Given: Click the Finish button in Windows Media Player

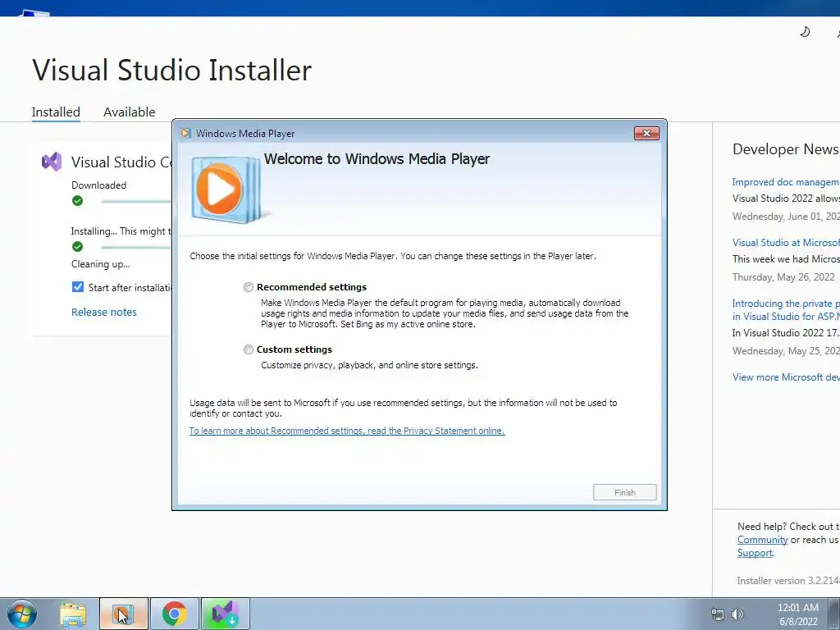Looking at the screenshot, I should point(624,492).
